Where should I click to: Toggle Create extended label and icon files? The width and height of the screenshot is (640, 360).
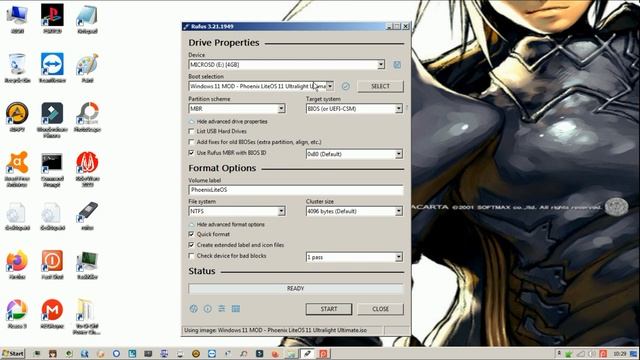pos(191,245)
